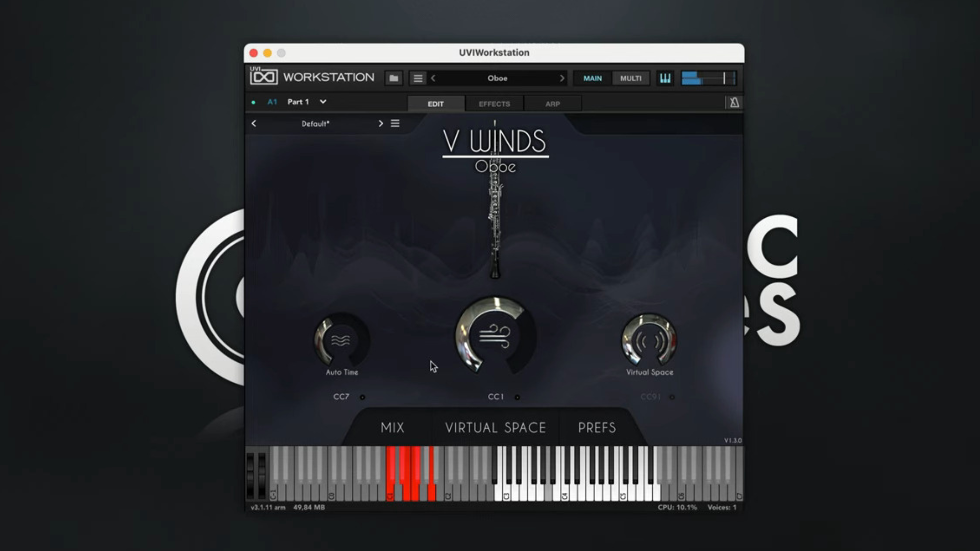Open the VIRTUAL SPACE panel
Screen dimensions: 980x551
click(495, 428)
